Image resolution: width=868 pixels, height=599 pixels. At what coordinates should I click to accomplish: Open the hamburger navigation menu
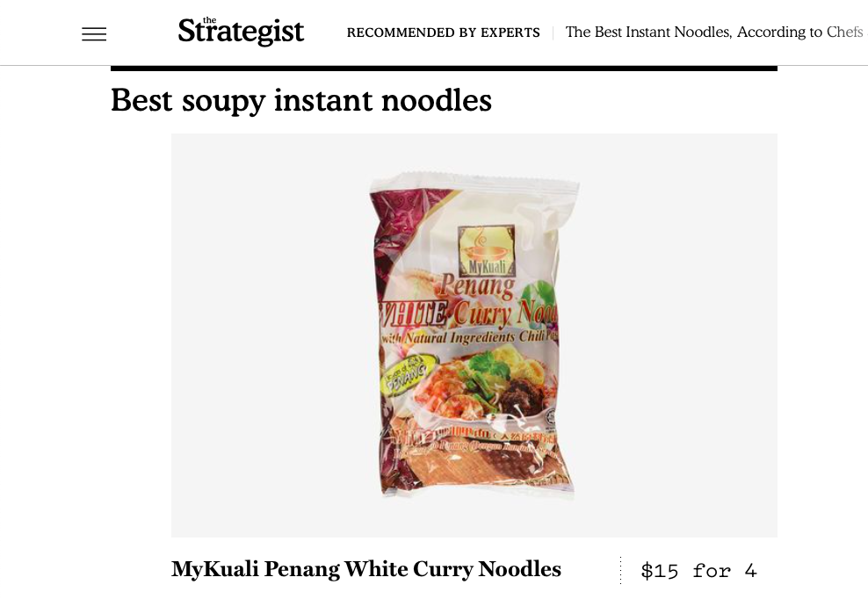pos(94,34)
